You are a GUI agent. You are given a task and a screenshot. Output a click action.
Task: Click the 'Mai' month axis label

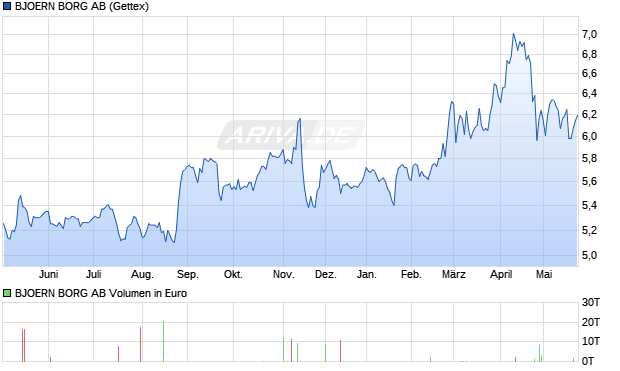544,274
